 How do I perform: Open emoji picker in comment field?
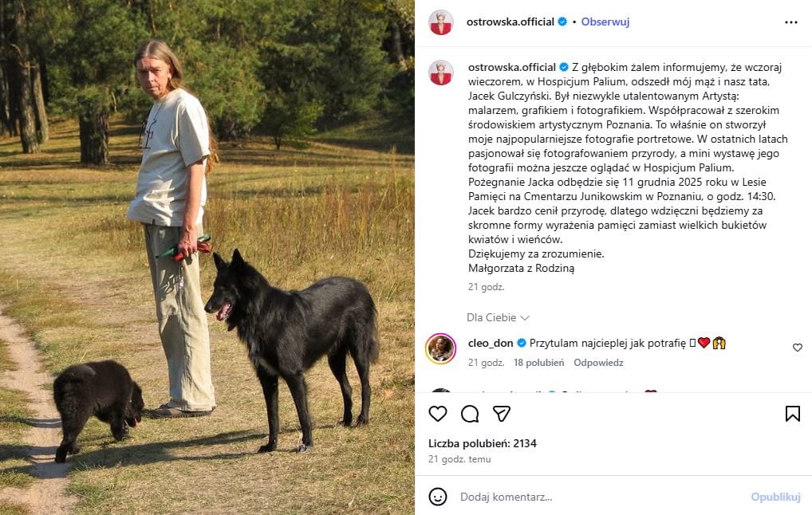[438, 497]
